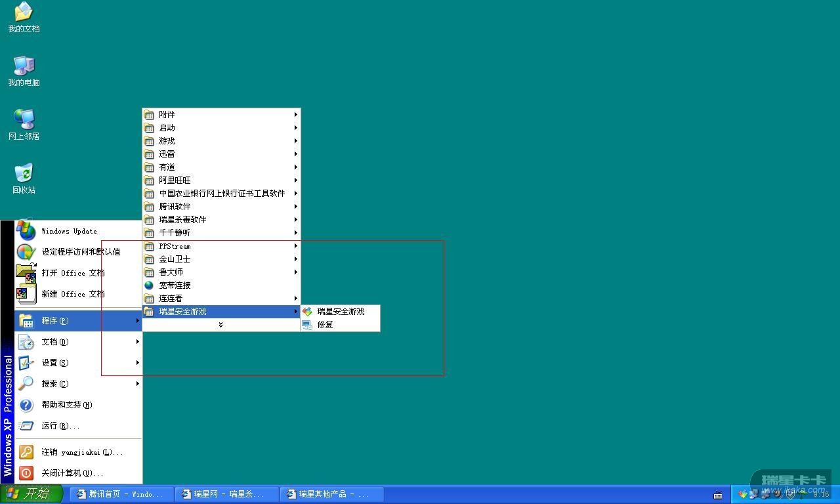Click the 新建 Office 文档 icon
The image size is (840, 504).
pos(26,293)
